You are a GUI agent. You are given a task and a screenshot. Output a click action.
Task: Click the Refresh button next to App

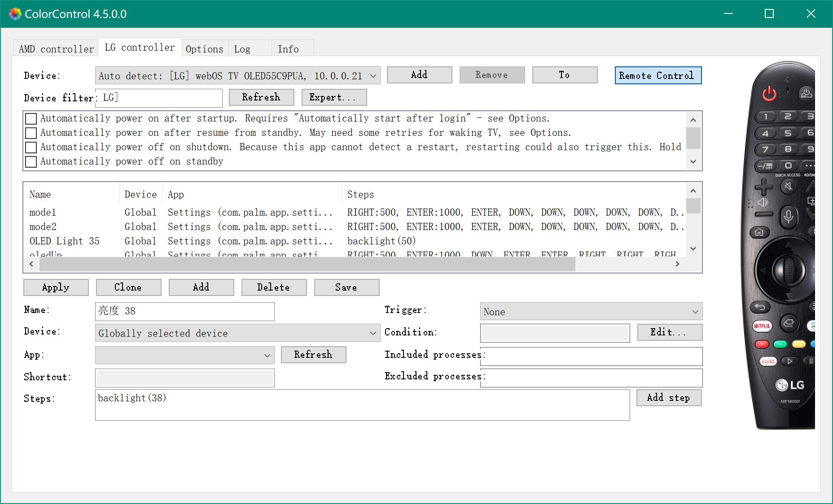pos(313,355)
